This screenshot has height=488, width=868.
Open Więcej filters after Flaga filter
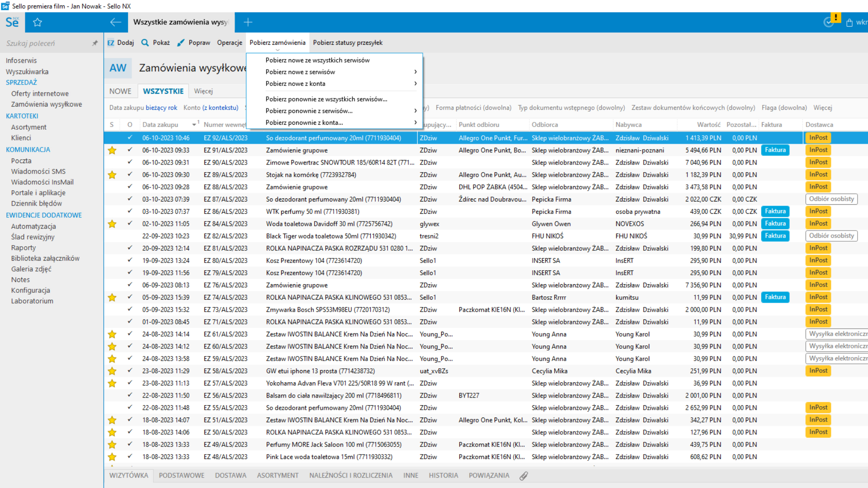822,108
